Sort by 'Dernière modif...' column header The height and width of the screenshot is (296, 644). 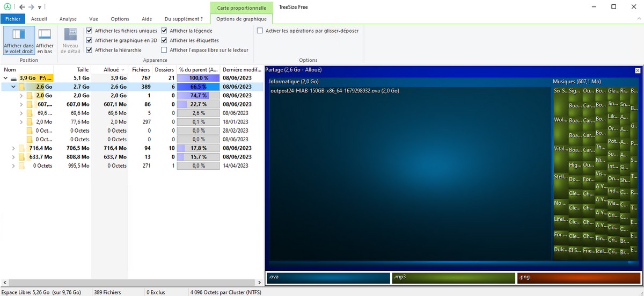pos(242,70)
